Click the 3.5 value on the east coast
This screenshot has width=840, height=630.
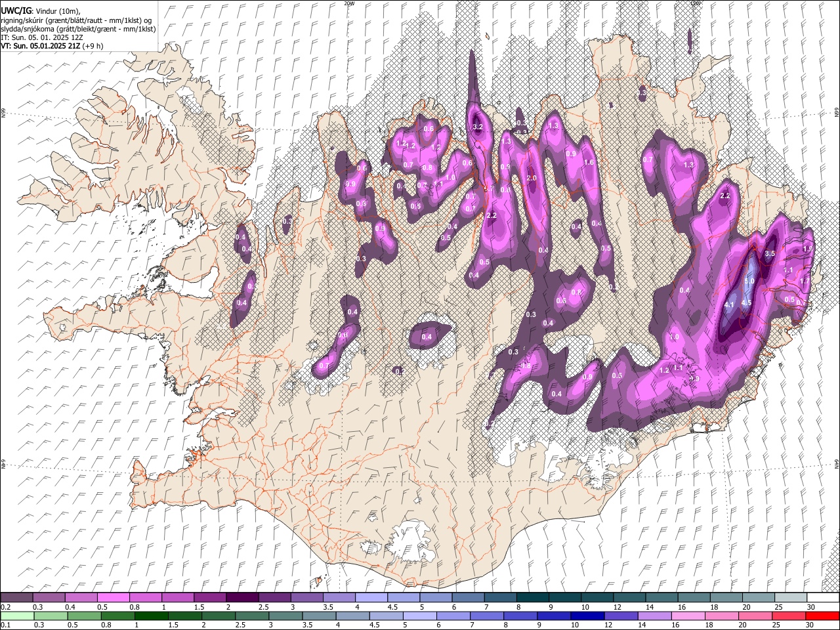pyautogui.click(x=770, y=253)
